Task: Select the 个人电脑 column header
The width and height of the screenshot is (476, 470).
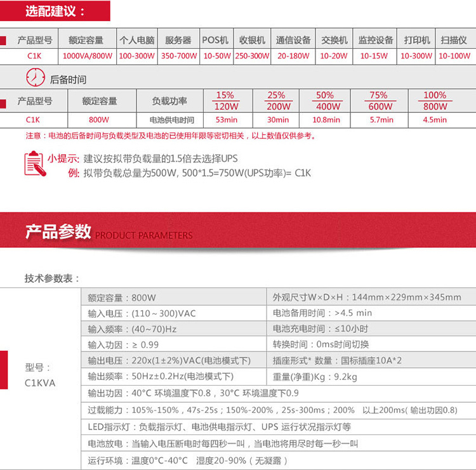Action: (137, 40)
